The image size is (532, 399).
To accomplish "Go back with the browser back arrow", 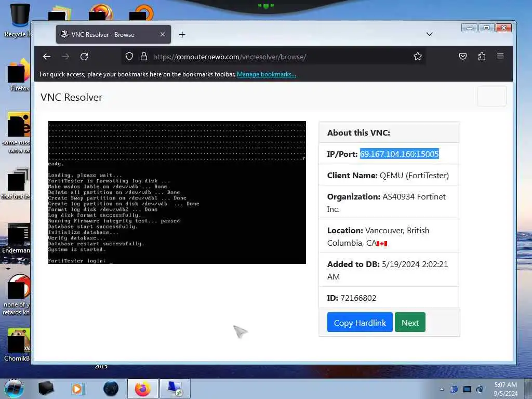I will coord(47,57).
